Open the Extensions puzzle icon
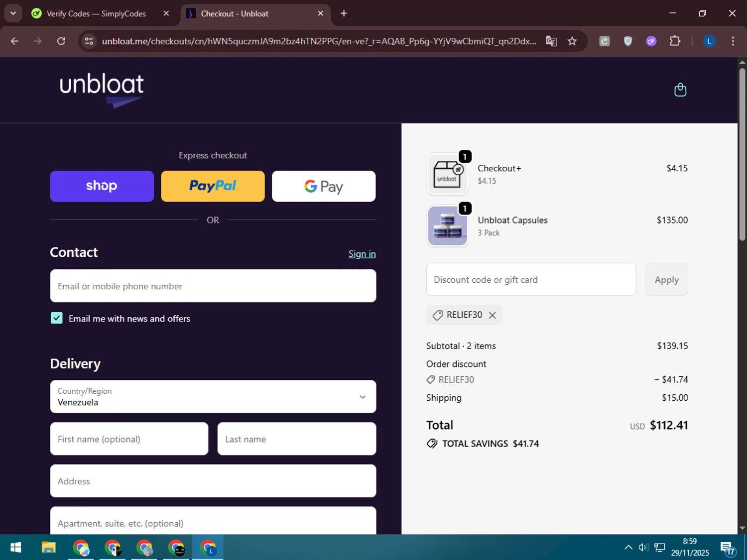747x560 pixels. click(x=675, y=41)
